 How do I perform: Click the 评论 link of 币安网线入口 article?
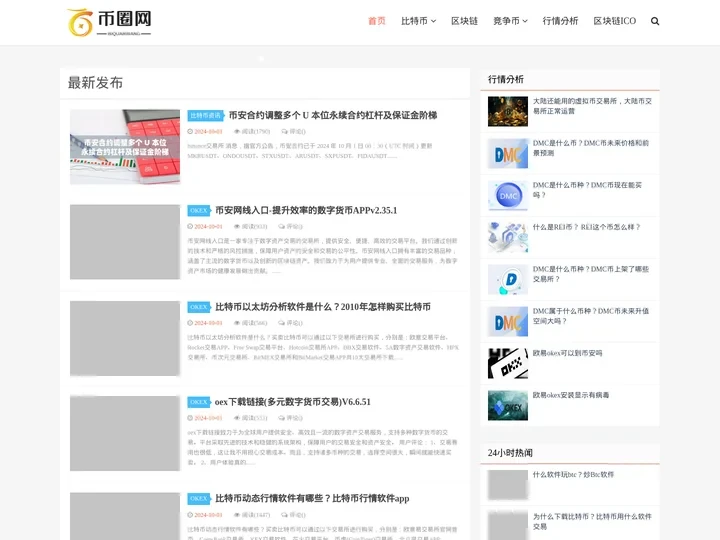click(x=291, y=226)
